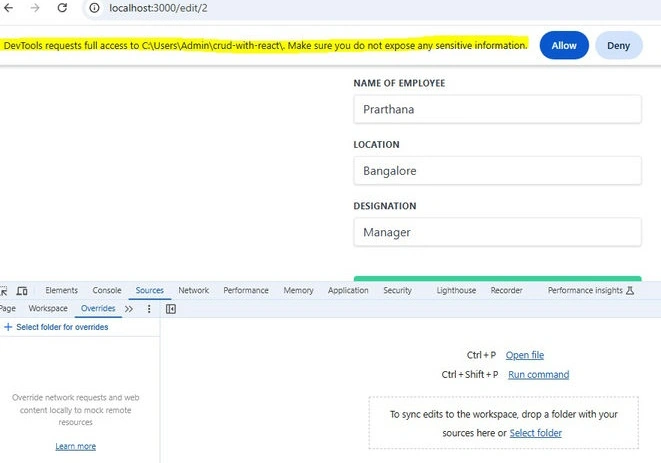Allow DevTools full access to folder
The height and width of the screenshot is (463, 661).
pos(564,45)
